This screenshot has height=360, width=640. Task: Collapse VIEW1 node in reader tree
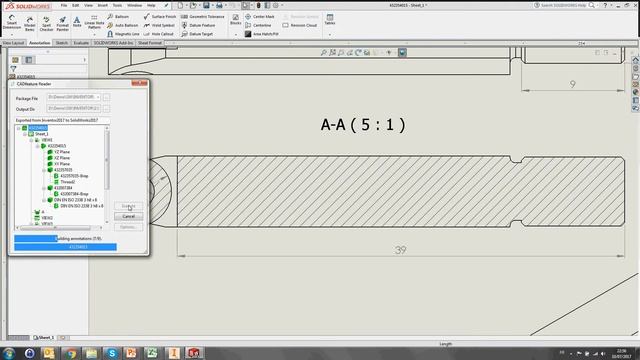[31, 140]
